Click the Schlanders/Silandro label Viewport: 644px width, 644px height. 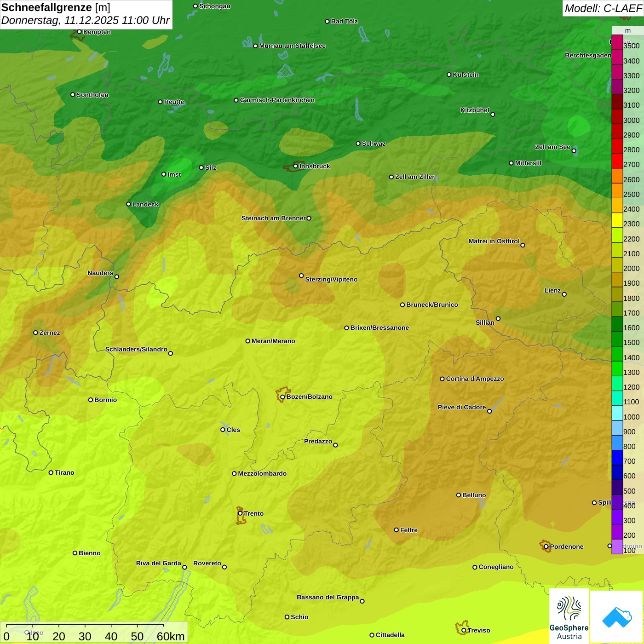point(136,349)
